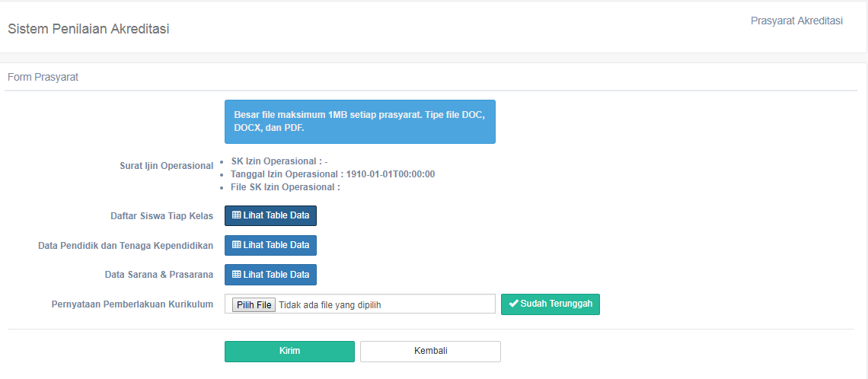Click the Sistem Penilaian Akreditasi page title

(88, 30)
